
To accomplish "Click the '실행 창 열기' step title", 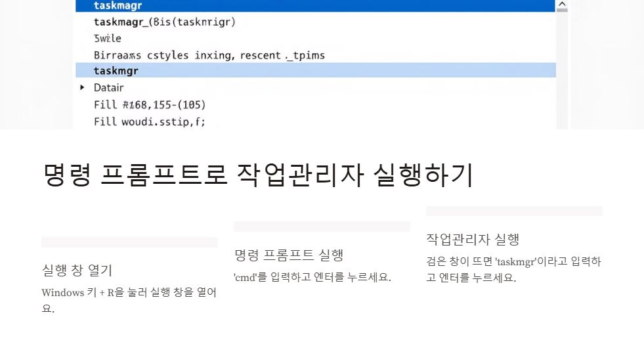I will [x=77, y=270].
